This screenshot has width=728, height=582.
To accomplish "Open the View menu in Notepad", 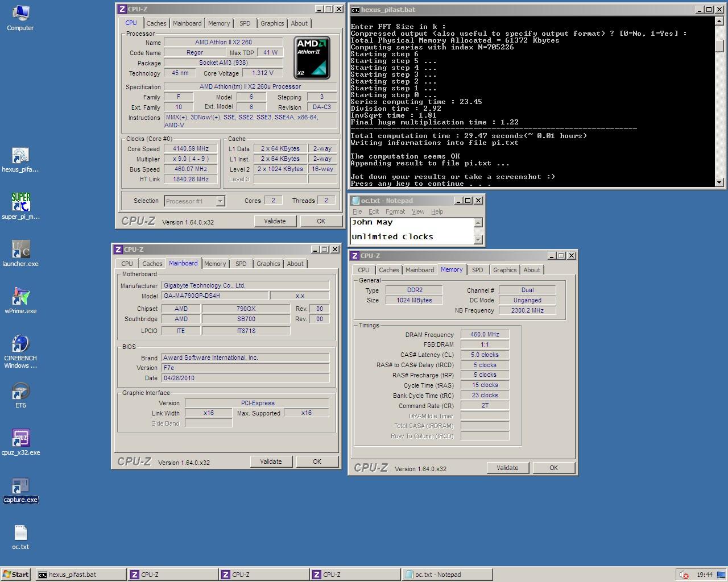I will click(418, 211).
